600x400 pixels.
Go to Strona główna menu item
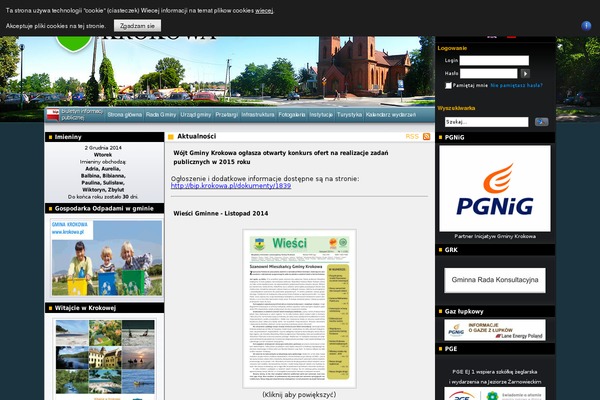125,114
